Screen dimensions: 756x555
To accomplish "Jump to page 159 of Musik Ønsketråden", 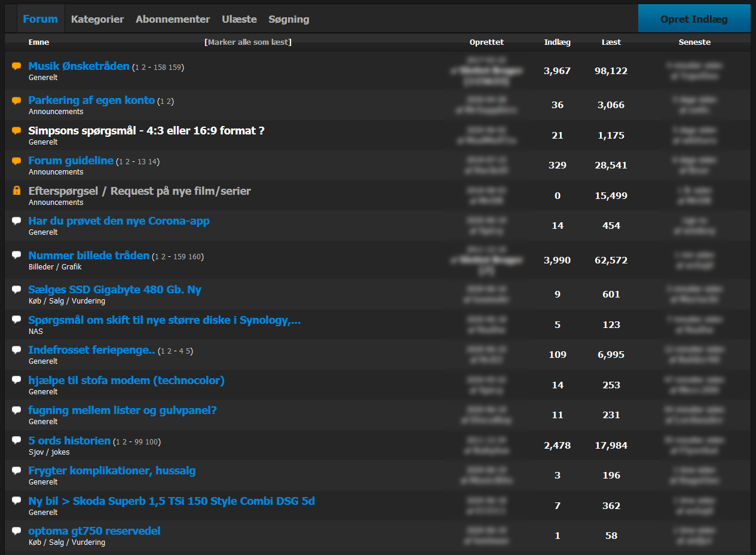I will click(x=175, y=68).
